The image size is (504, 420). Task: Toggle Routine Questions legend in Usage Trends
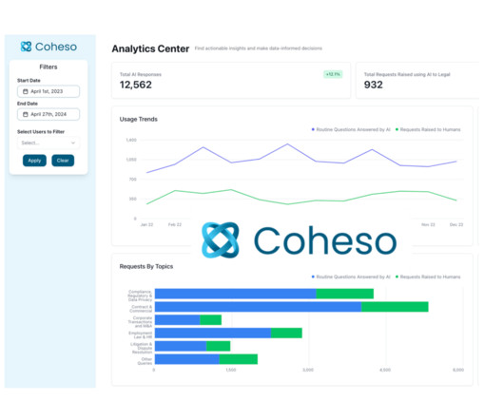(x=351, y=129)
